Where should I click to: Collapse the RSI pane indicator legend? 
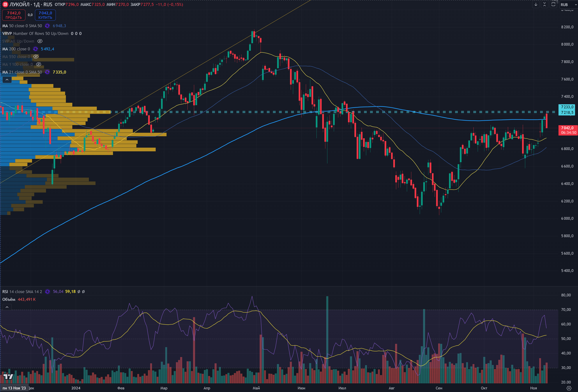pyautogui.click(x=7, y=307)
